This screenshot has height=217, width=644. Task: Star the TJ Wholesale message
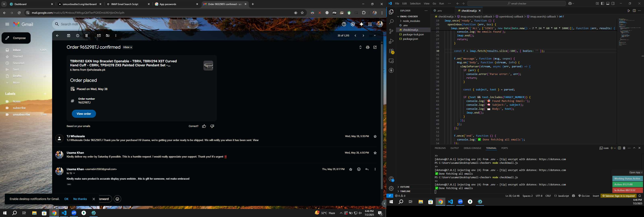click(375, 137)
